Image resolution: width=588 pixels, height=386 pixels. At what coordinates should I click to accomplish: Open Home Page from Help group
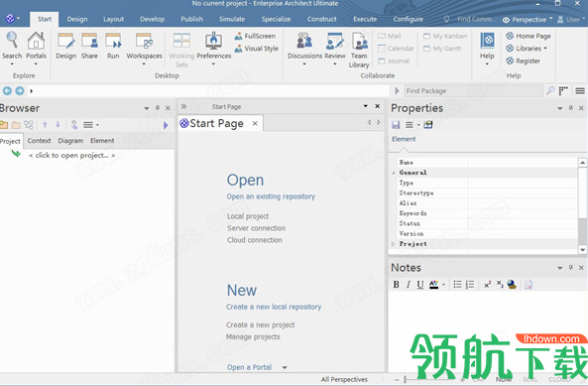[529, 36]
